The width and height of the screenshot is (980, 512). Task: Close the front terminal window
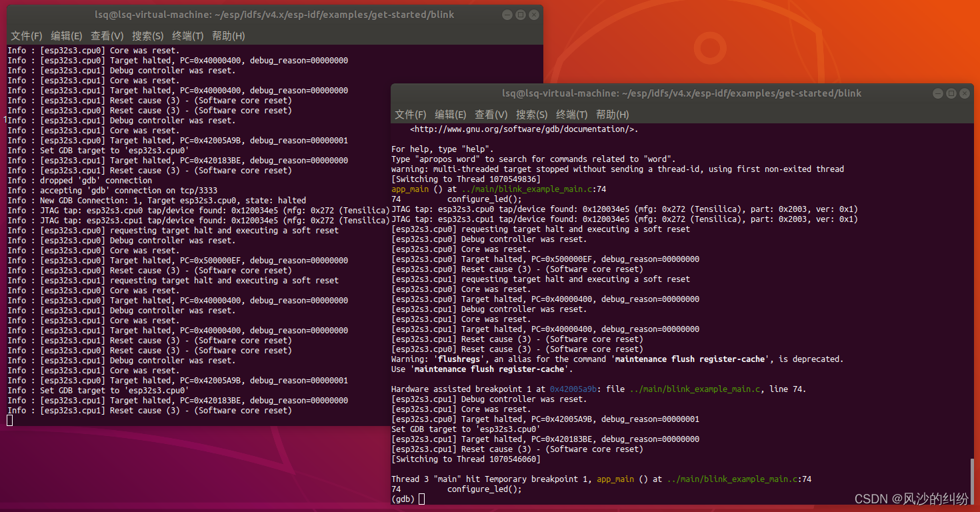(965, 93)
